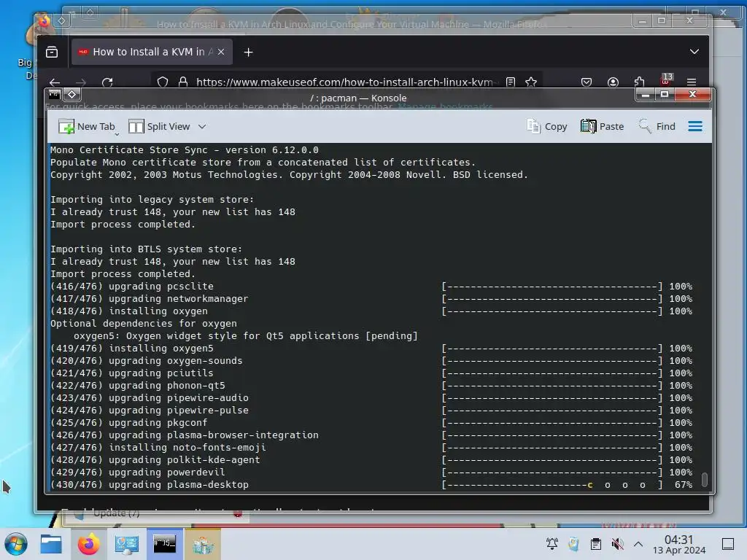Click Konsole taskbar entry
Viewport: 747px width, 560px height.
[164, 544]
